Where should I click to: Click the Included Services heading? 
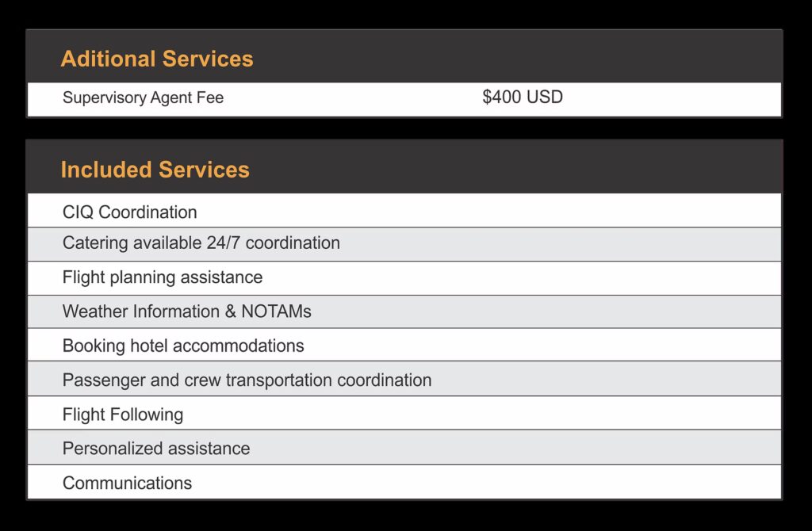[x=155, y=170]
